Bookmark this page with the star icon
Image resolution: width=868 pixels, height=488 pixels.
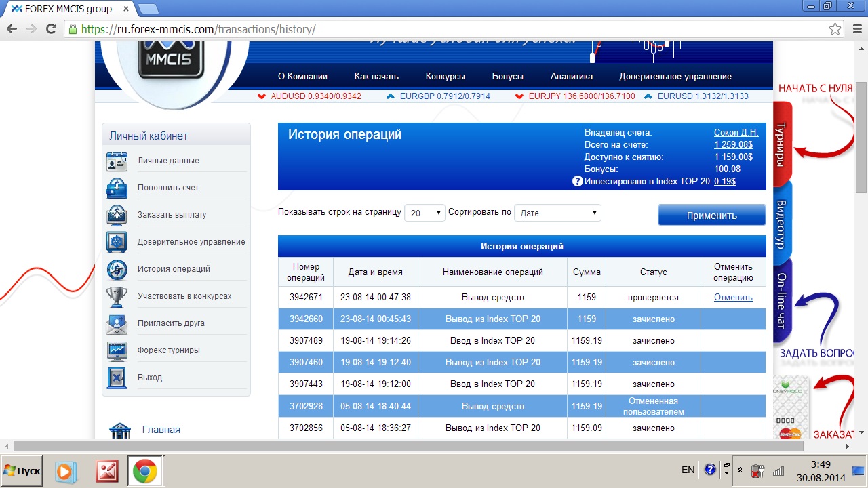pos(835,29)
